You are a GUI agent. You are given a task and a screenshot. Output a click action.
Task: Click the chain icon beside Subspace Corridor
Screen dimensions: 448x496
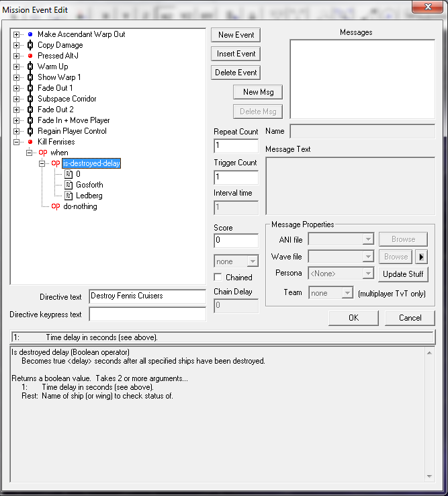point(30,99)
